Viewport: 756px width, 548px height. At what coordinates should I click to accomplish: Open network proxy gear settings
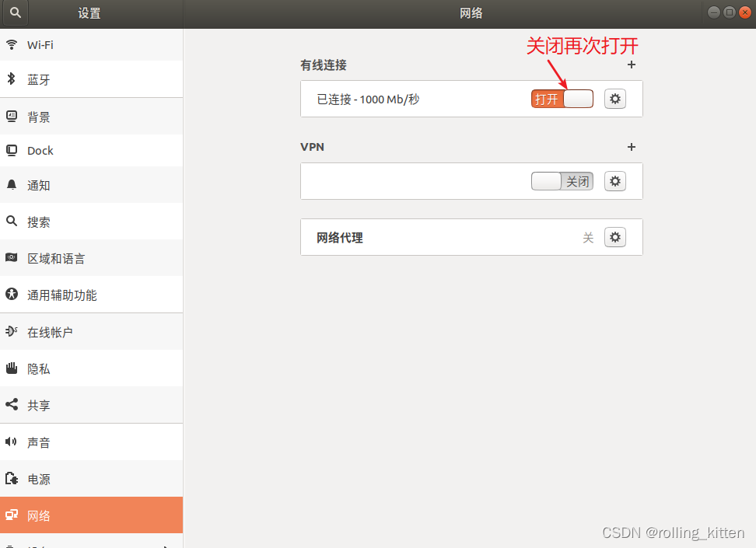click(614, 237)
